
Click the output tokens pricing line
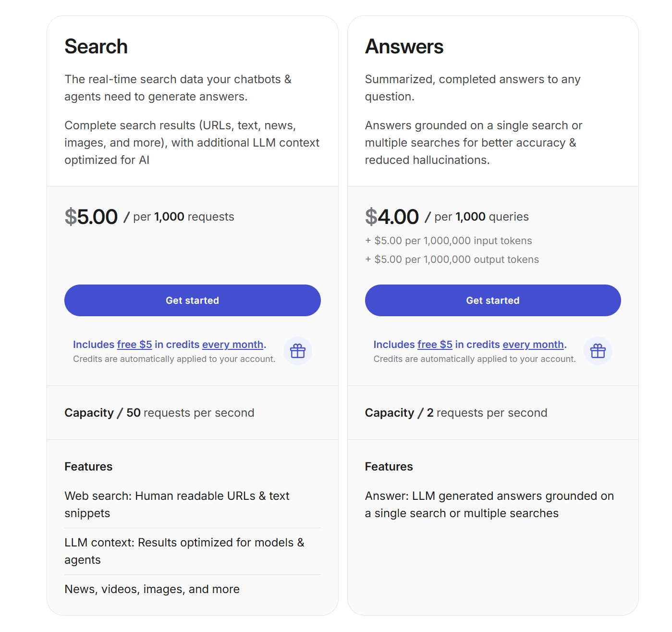[452, 260]
